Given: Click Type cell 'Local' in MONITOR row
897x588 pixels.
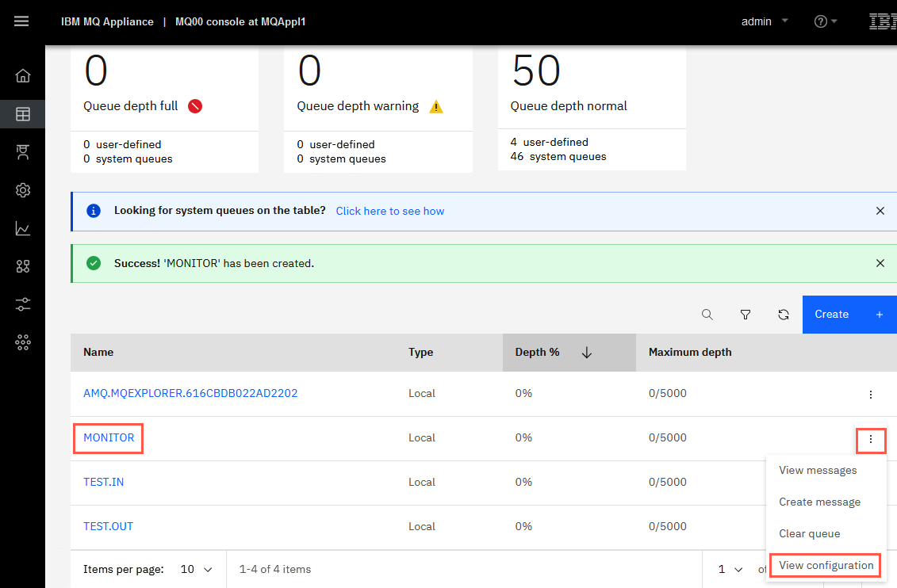Looking at the screenshot, I should tap(422, 437).
